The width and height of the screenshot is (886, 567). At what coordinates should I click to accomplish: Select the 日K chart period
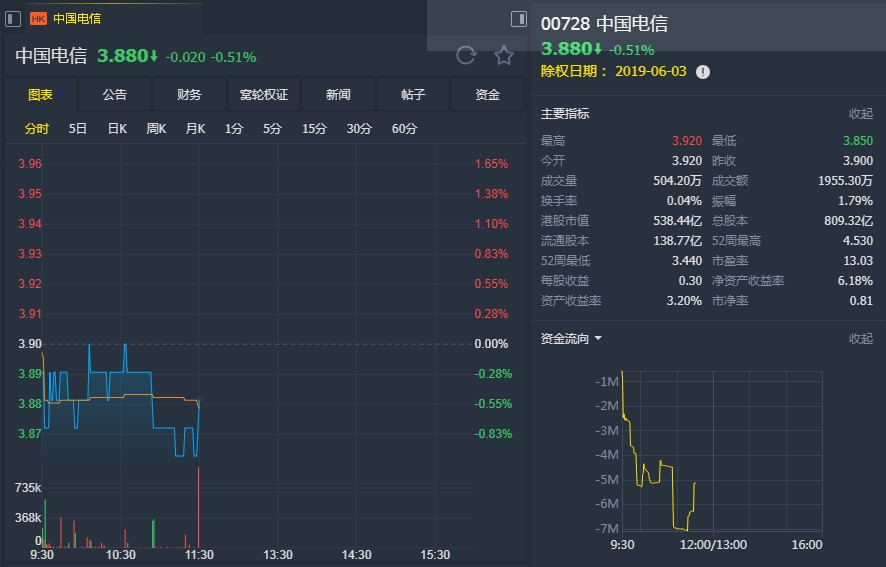pos(117,129)
